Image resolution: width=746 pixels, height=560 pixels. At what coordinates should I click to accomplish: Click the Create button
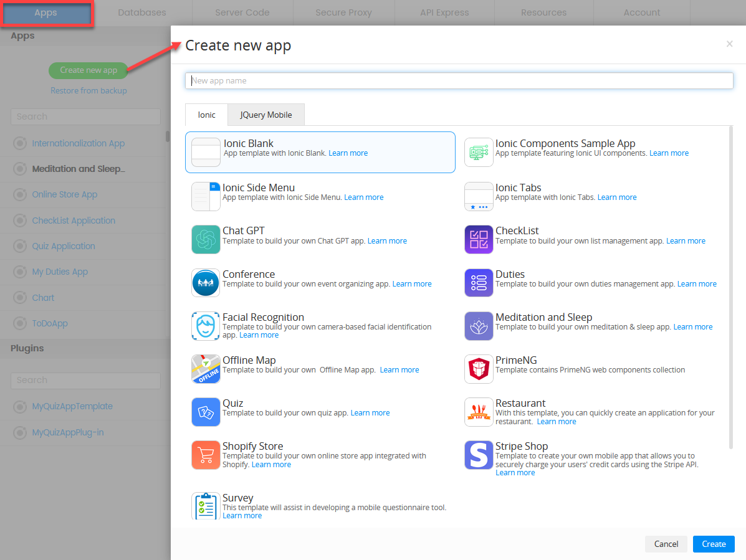(x=714, y=544)
